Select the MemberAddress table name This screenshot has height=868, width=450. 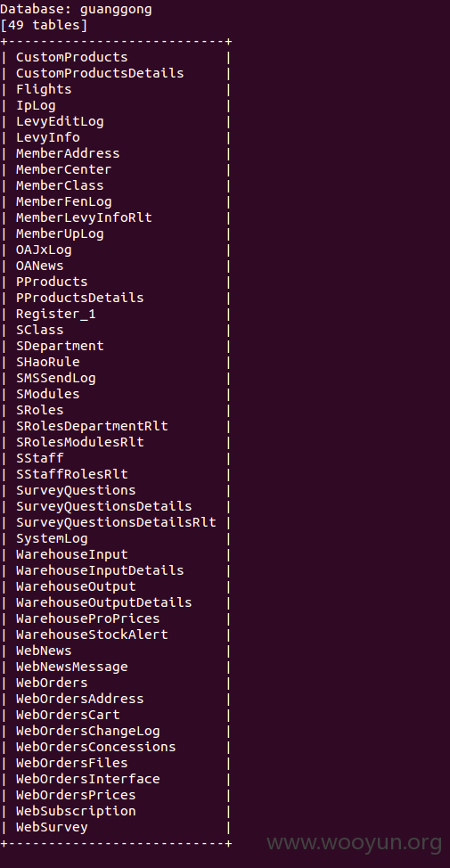point(68,153)
